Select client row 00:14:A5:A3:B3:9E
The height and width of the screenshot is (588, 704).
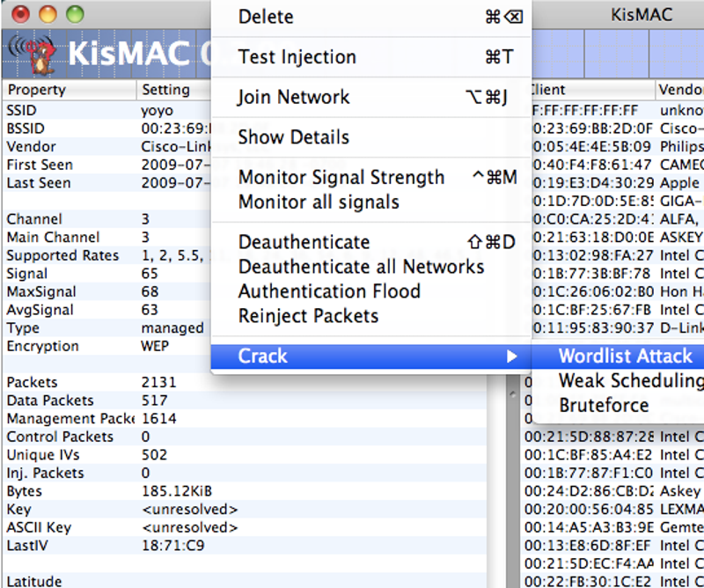tap(613, 527)
